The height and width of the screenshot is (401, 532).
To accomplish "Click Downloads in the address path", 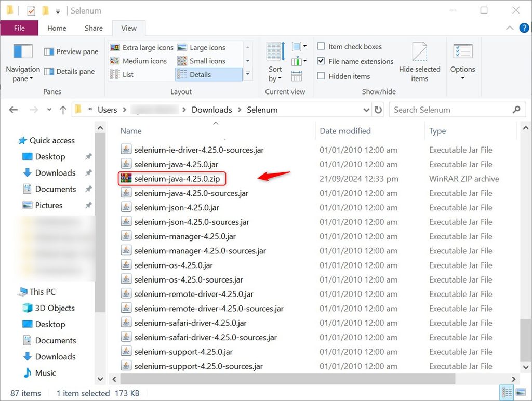I will pyautogui.click(x=212, y=110).
